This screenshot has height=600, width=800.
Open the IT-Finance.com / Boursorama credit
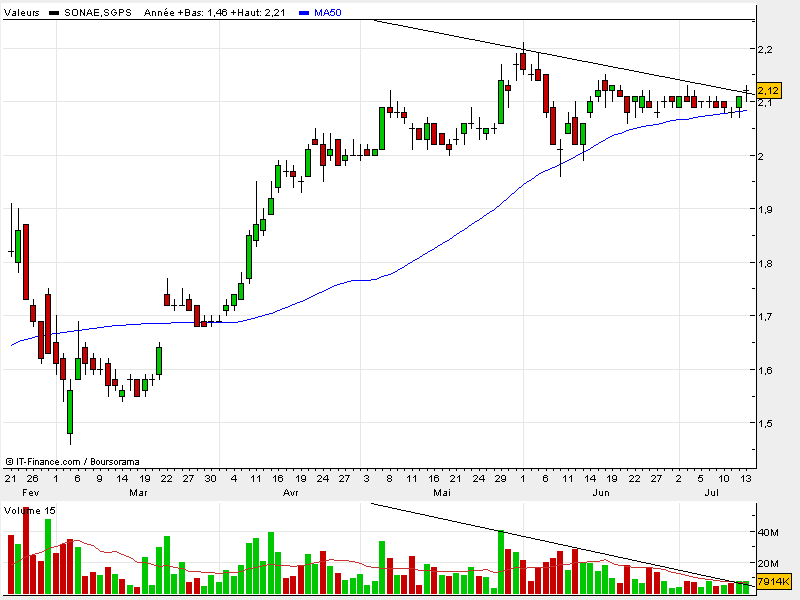point(72,462)
